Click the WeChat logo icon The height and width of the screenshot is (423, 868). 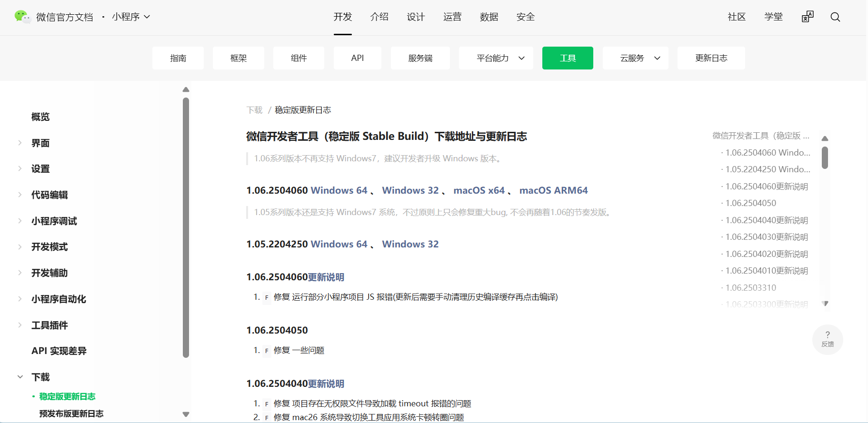pyautogui.click(x=22, y=17)
